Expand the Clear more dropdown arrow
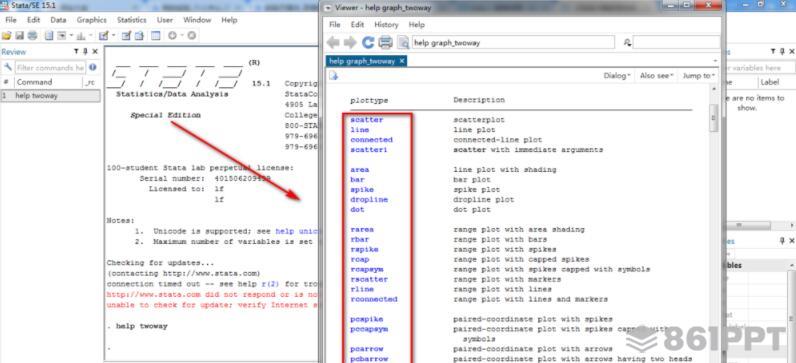The height and width of the screenshot is (363, 796). click(182, 35)
